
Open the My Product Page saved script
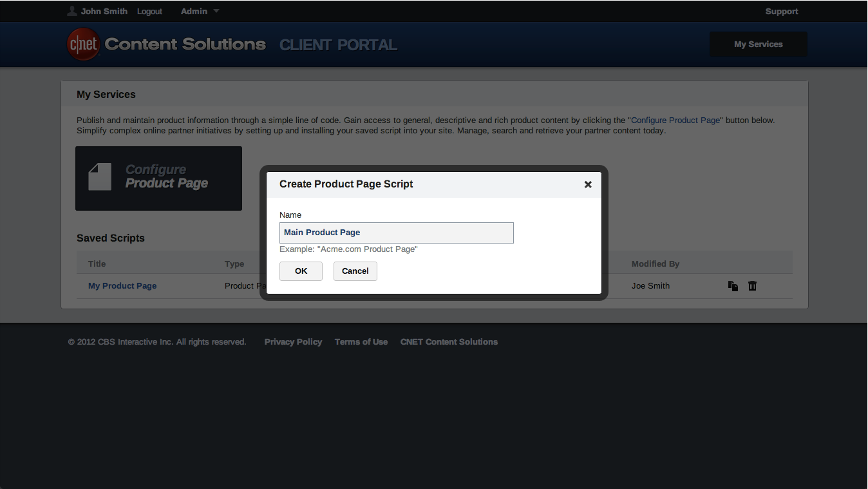(122, 286)
